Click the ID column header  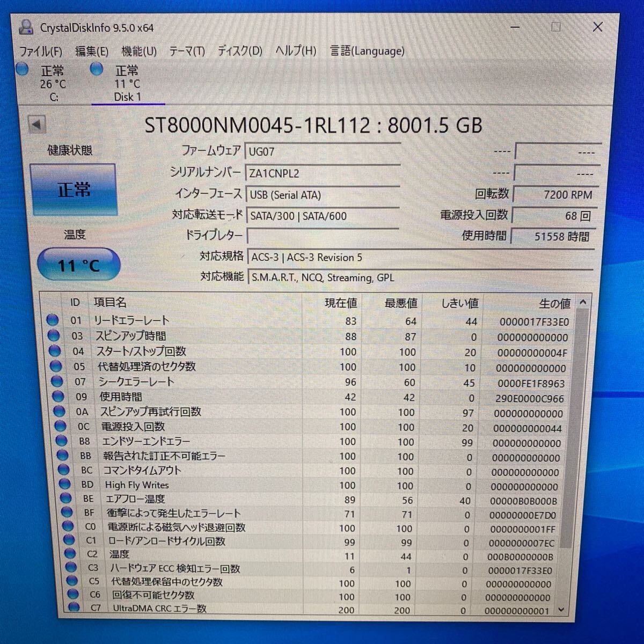[x=75, y=303]
